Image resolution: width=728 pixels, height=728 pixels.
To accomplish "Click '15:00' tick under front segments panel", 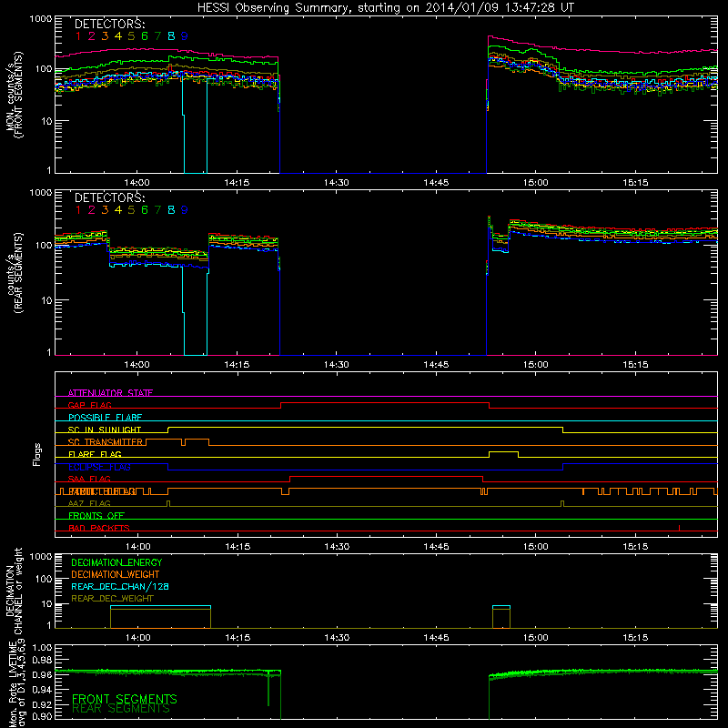I will click(x=535, y=183).
